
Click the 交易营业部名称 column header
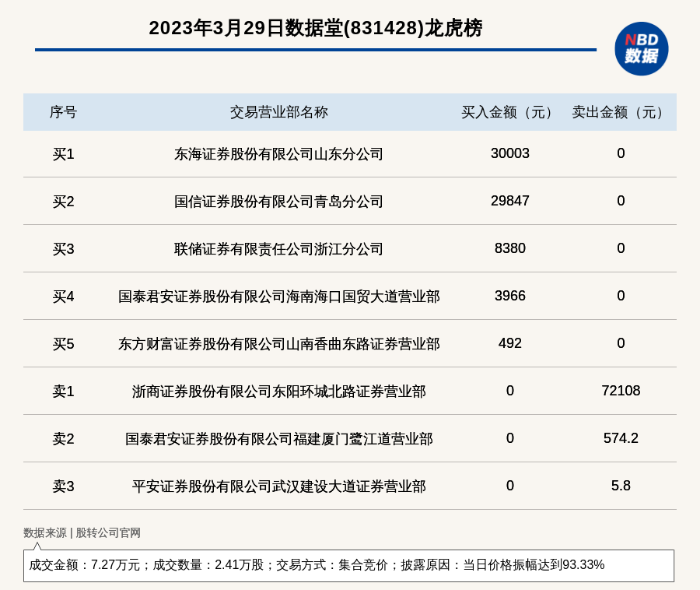(x=279, y=112)
